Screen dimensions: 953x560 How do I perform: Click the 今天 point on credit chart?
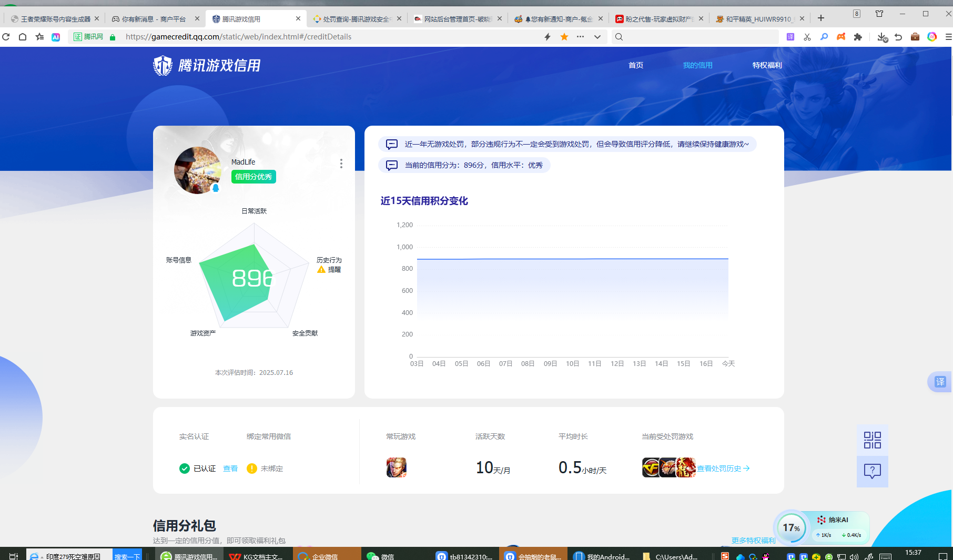pyautogui.click(x=728, y=259)
